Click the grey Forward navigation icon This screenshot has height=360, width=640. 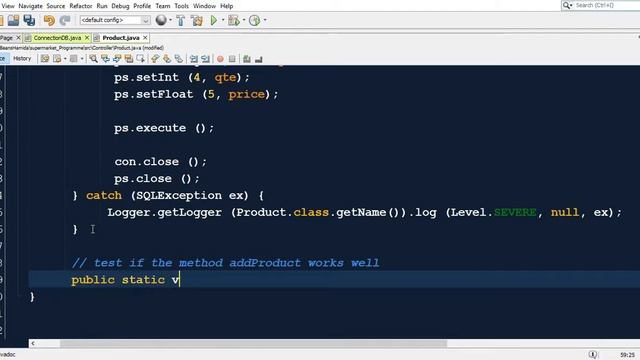(x=73, y=59)
